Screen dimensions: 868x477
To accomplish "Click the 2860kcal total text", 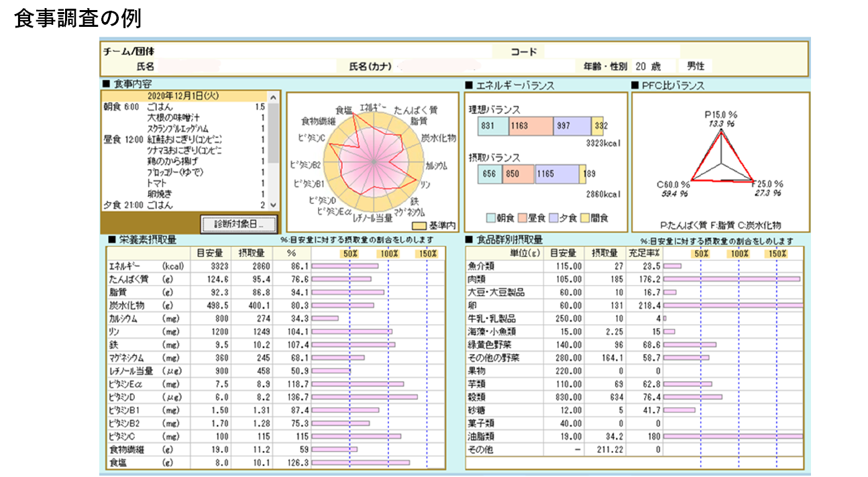I will click(x=604, y=194).
